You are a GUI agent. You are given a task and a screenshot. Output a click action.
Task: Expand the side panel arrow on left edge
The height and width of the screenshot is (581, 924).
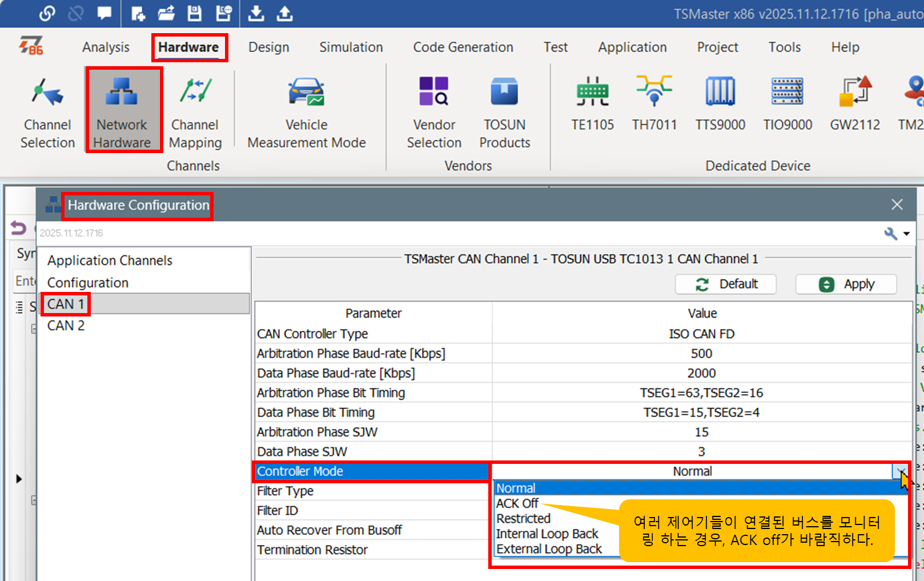(x=19, y=479)
